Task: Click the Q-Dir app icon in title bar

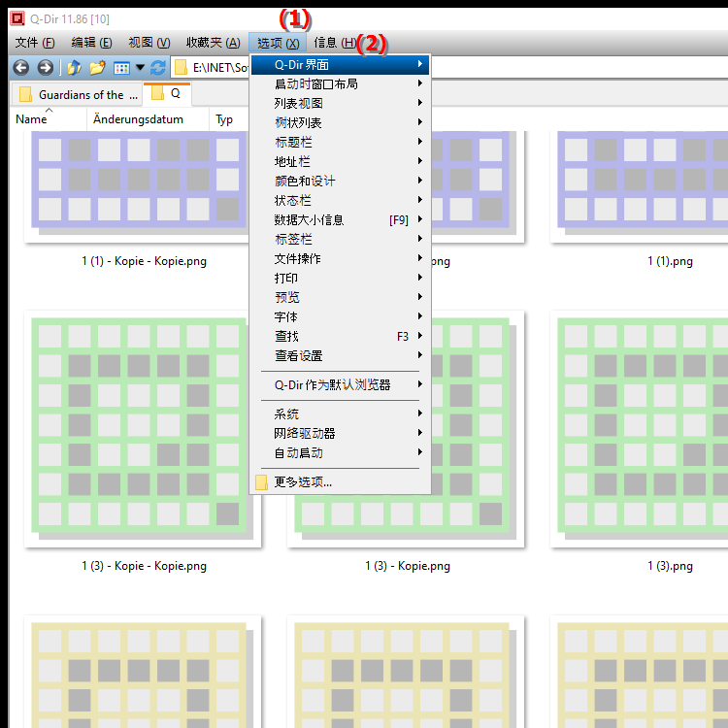Action: point(17,18)
